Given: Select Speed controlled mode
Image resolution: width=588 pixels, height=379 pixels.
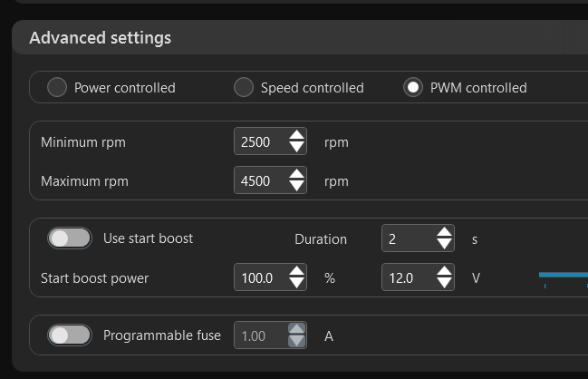Looking at the screenshot, I should tap(244, 88).
